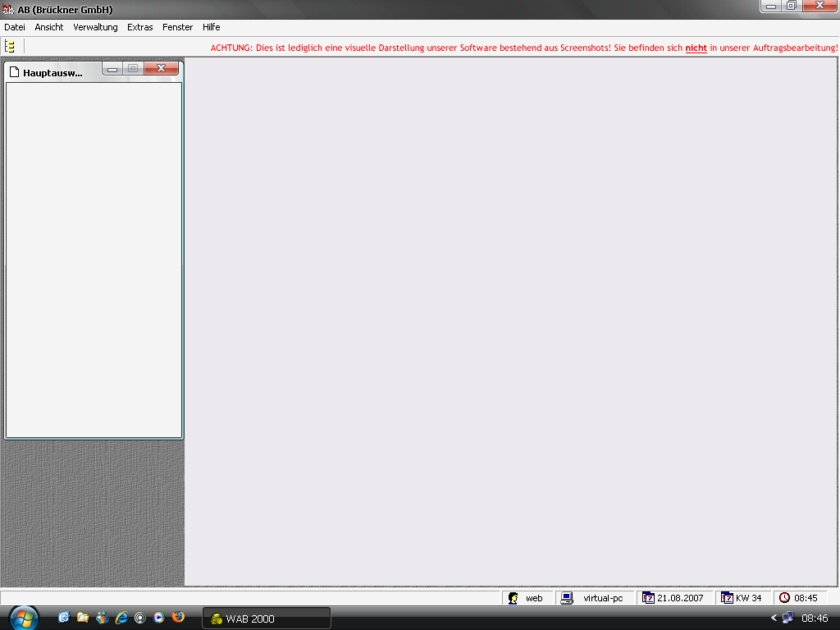Click the red clock icon in status bar
Image resolution: width=840 pixels, height=630 pixels.
(x=784, y=598)
